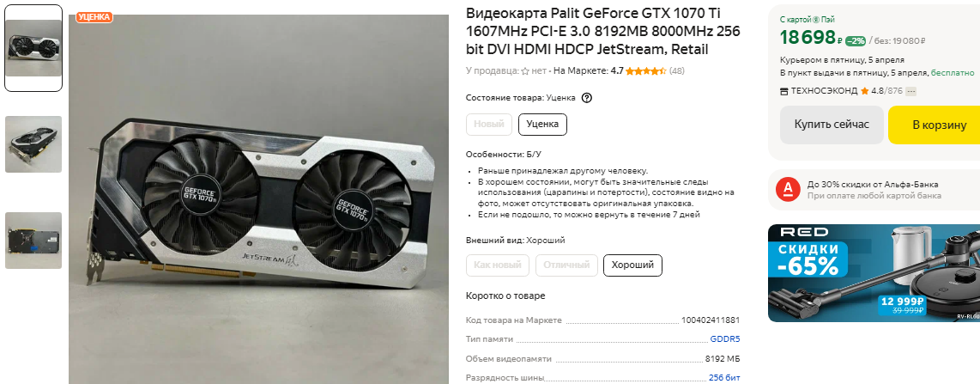Open the RED скидки -65% banner
Image resolution: width=980 pixels, height=384 pixels.
point(874,272)
